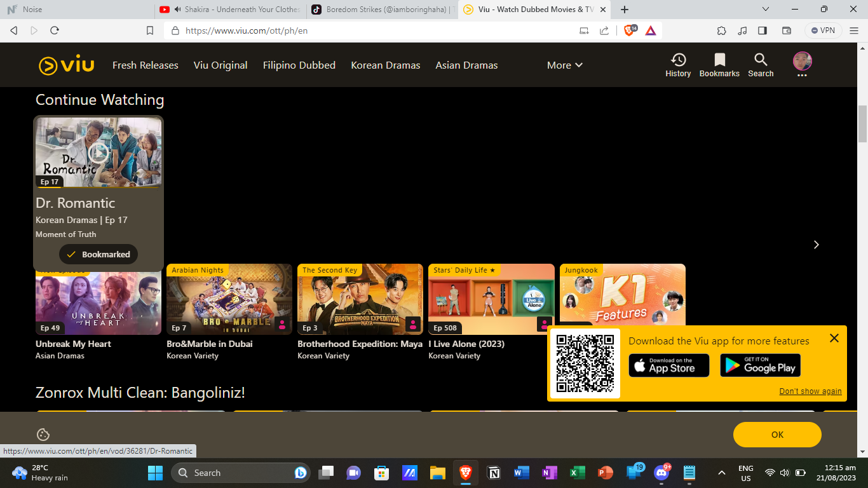This screenshot has height=488, width=868.
Task: Toggle the VPN button
Action: tap(824, 30)
